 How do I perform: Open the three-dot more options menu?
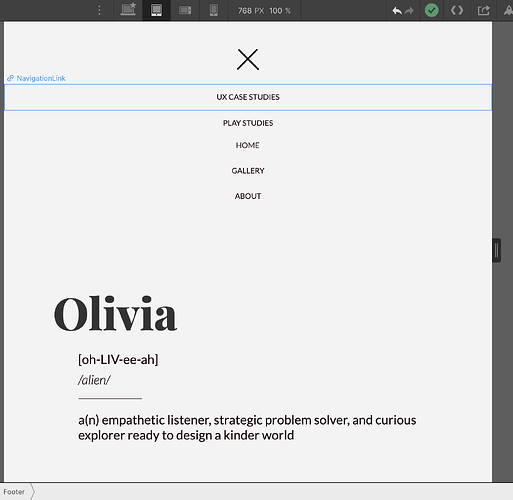99,10
